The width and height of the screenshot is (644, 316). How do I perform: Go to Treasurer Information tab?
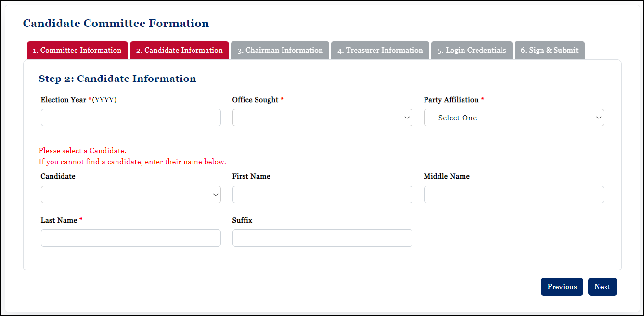point(380,50)
